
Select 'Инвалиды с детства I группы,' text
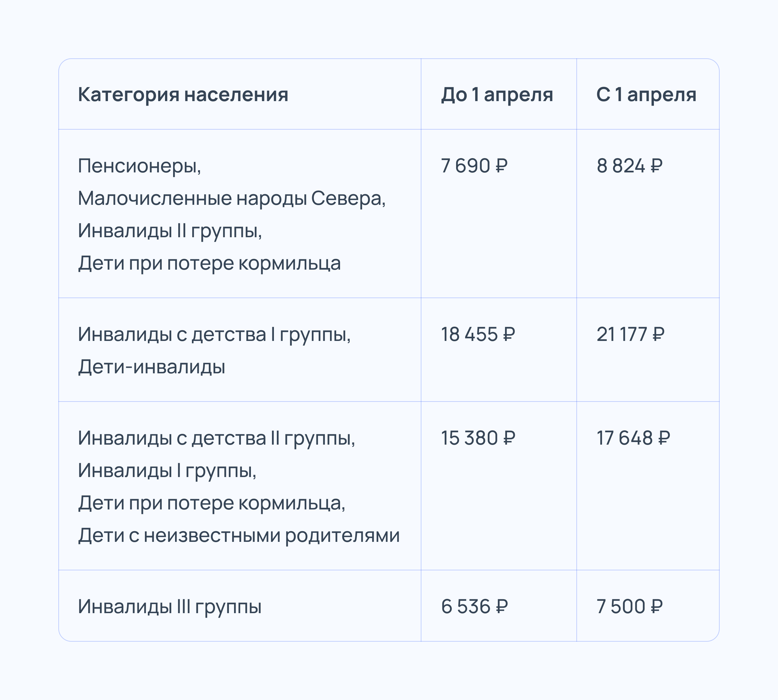coord(214,335)
